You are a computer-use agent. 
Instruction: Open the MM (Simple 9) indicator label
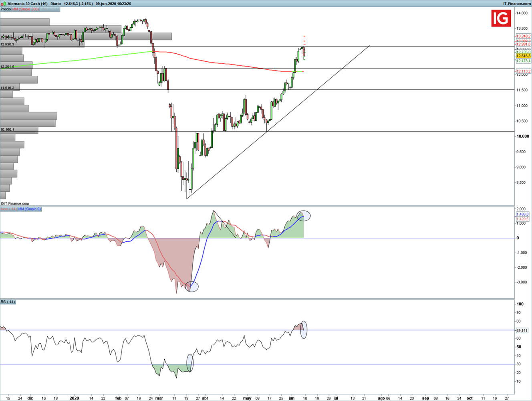coord(30,209)
